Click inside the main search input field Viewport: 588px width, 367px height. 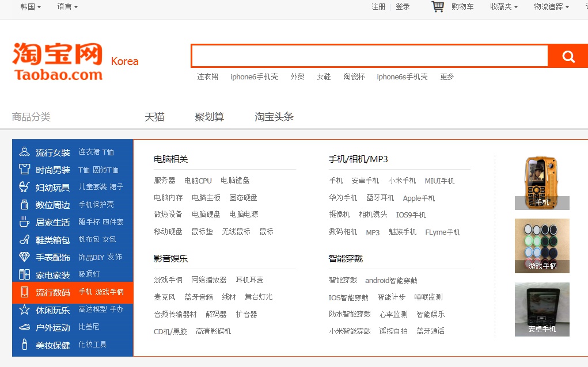[x=369, y=56]
